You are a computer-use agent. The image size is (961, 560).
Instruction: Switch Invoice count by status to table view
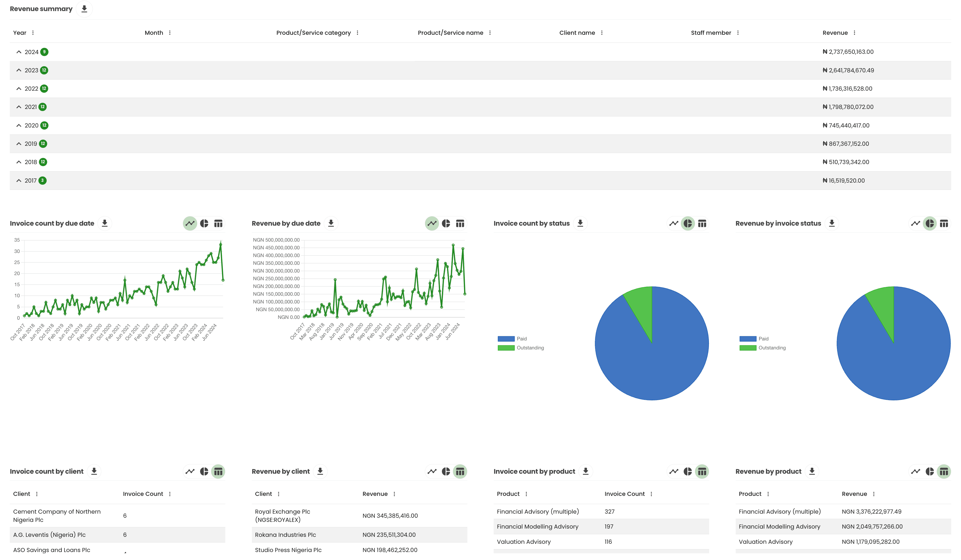[x=702, y=224]
